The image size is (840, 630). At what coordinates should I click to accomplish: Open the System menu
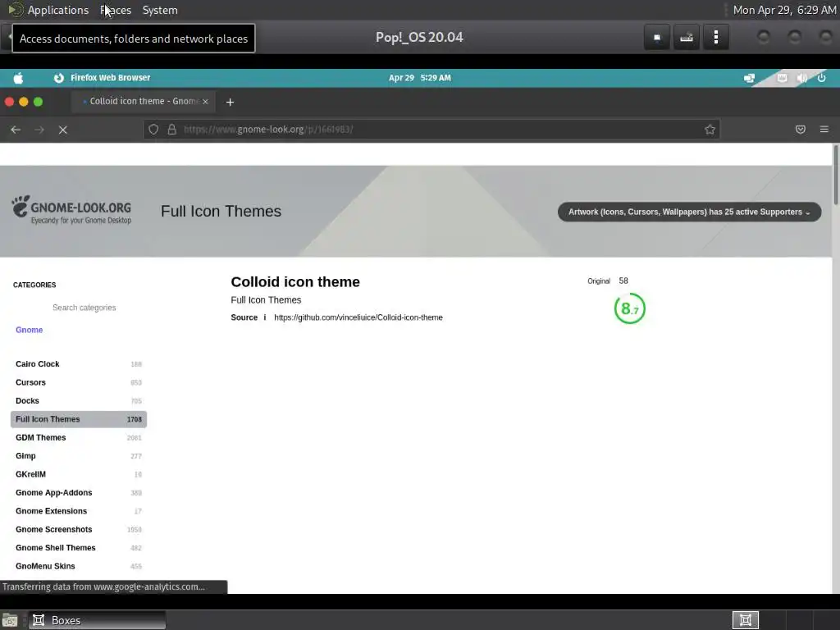pos(160,10)
